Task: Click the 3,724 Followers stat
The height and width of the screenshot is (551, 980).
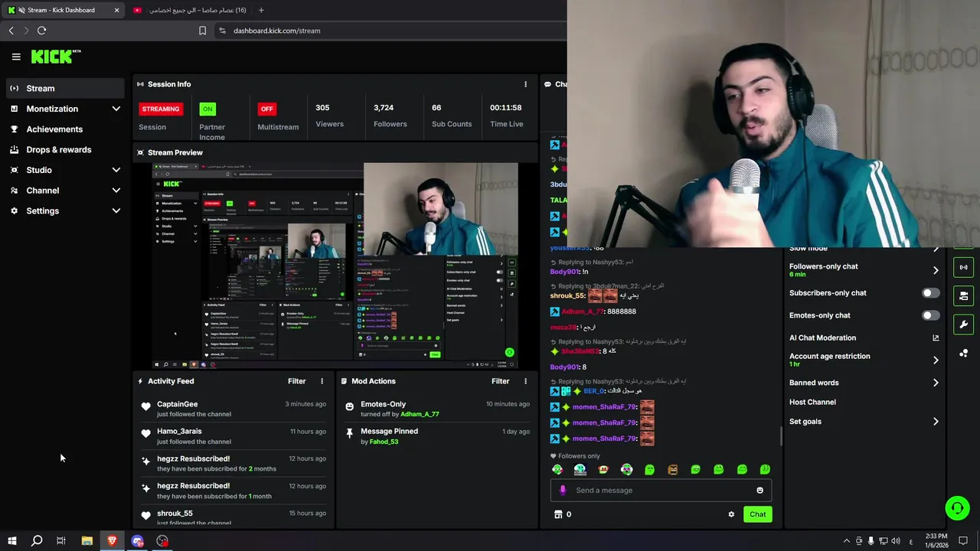Action: 390,116
